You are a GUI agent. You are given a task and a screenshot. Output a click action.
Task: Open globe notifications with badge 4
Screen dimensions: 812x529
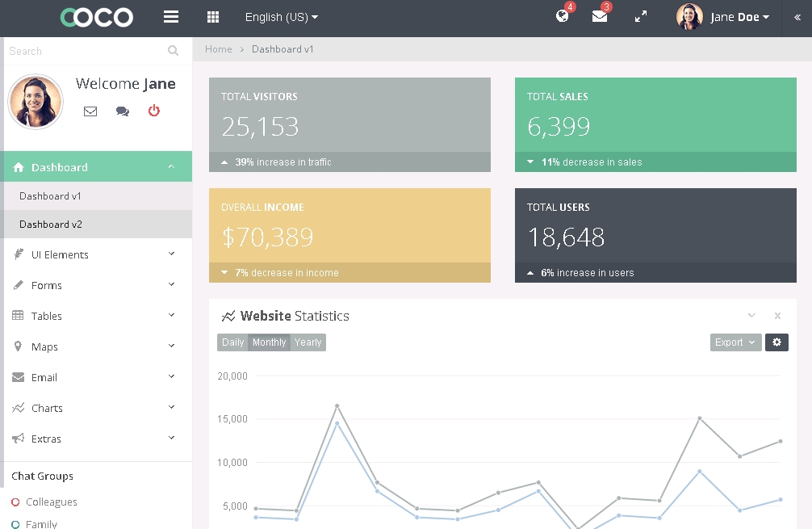click(x=563, y=16)
